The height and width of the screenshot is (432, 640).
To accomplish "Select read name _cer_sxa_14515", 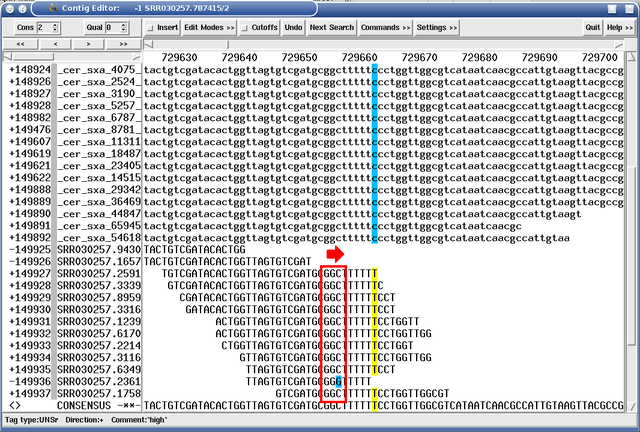I will pyautogui.click(x=98, y=178).
